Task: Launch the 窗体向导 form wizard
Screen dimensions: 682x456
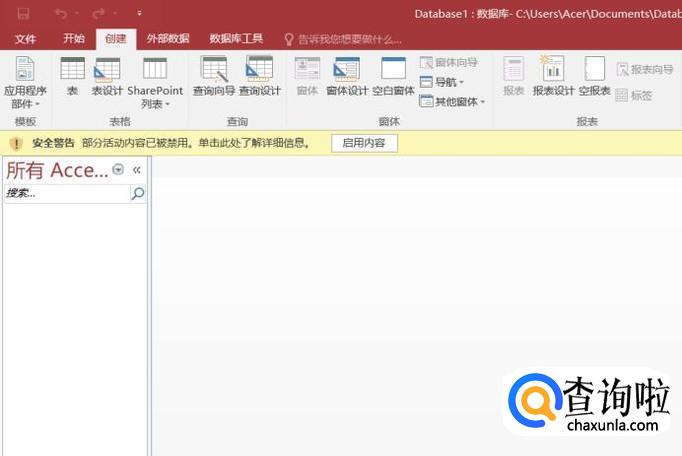Action: 449,63
